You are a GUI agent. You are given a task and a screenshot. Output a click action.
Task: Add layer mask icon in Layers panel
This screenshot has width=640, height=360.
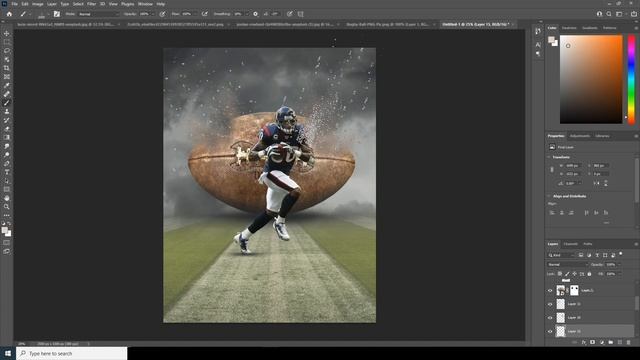(x=593, y=342)
